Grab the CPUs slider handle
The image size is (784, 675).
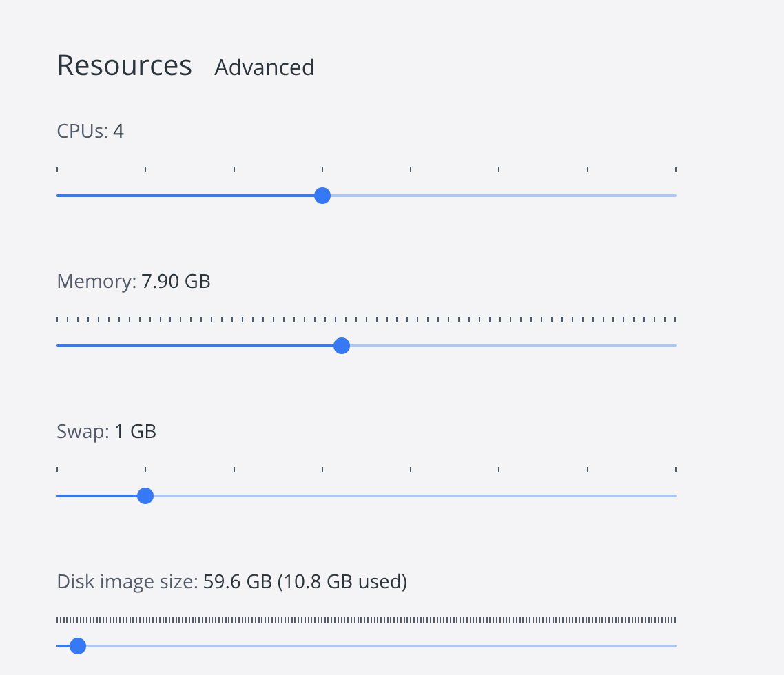322,196
